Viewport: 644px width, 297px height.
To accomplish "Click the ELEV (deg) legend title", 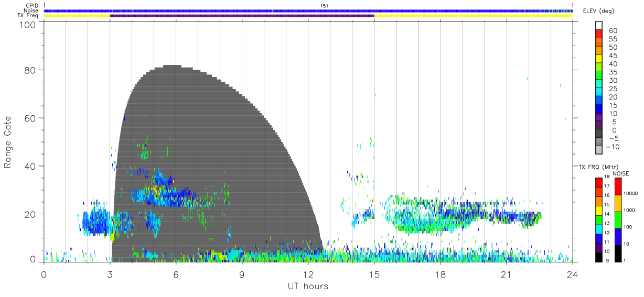I will coord(598,11).
